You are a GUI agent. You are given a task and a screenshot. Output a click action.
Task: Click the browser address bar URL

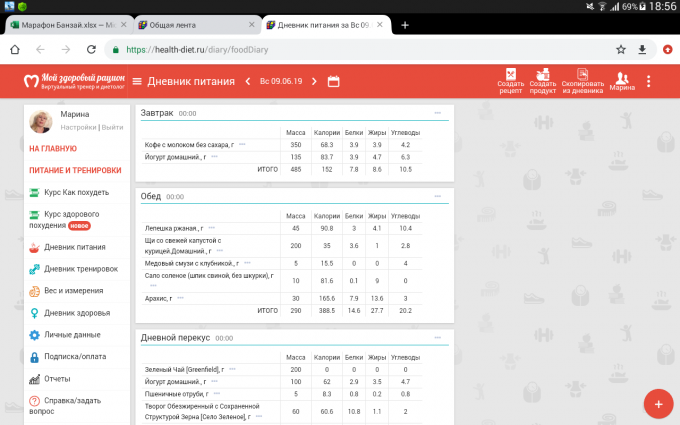click(250, 49)
